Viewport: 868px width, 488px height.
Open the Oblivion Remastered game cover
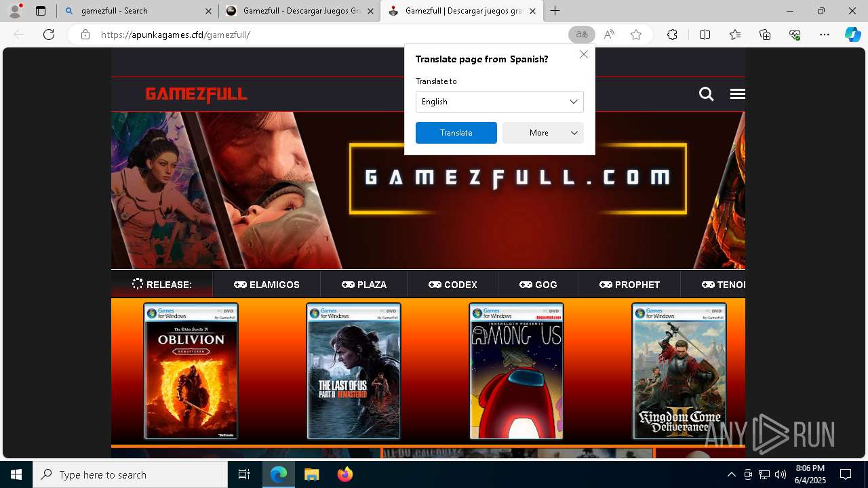[x=191, y=371]
